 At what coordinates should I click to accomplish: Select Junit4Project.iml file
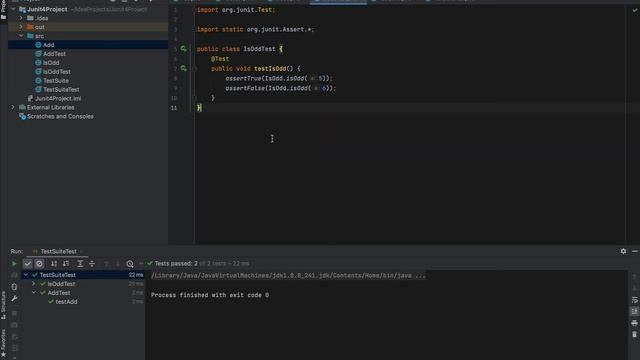click(58, 98)
